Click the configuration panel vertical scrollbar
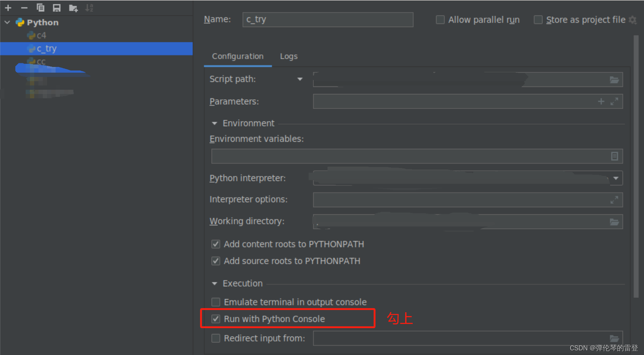The image size is (644, 355). point(636,166)
